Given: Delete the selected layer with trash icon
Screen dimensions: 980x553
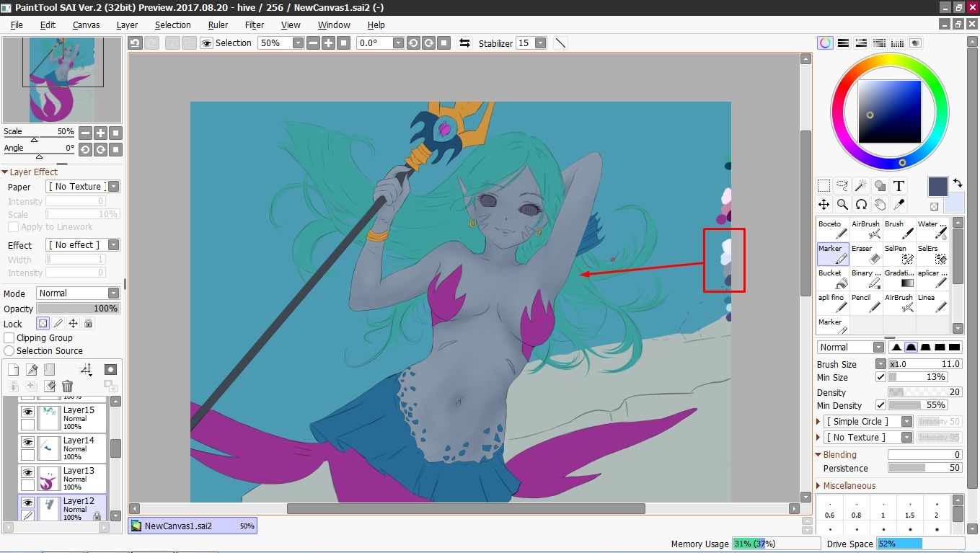Looking at the screenshot, I should coord(67,386).
